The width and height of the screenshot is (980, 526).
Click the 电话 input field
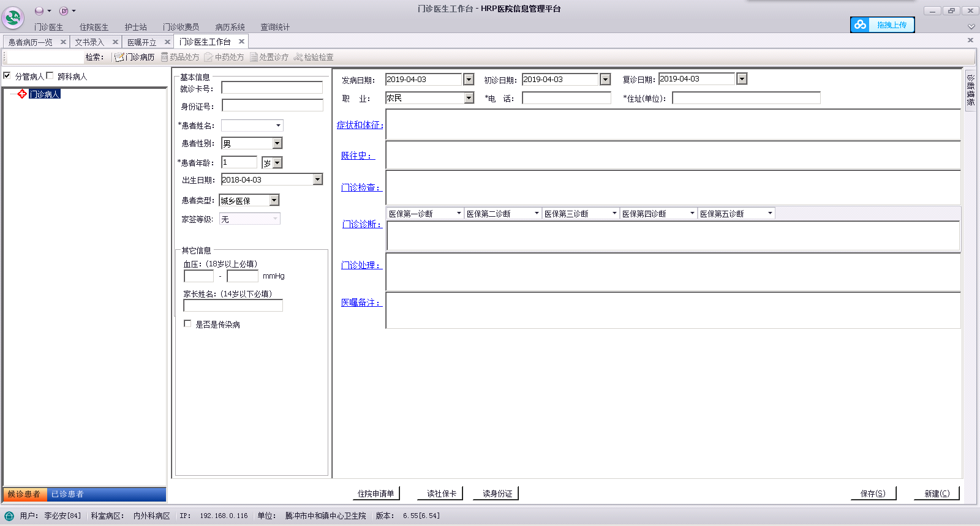pyautogui.click(x=567, y=98)
